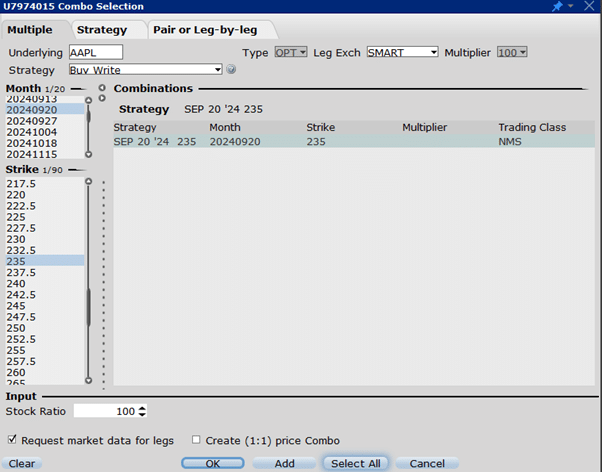Select month 20241004
Viewport: 602px width, 472px height.
click(x=45, y=132)
